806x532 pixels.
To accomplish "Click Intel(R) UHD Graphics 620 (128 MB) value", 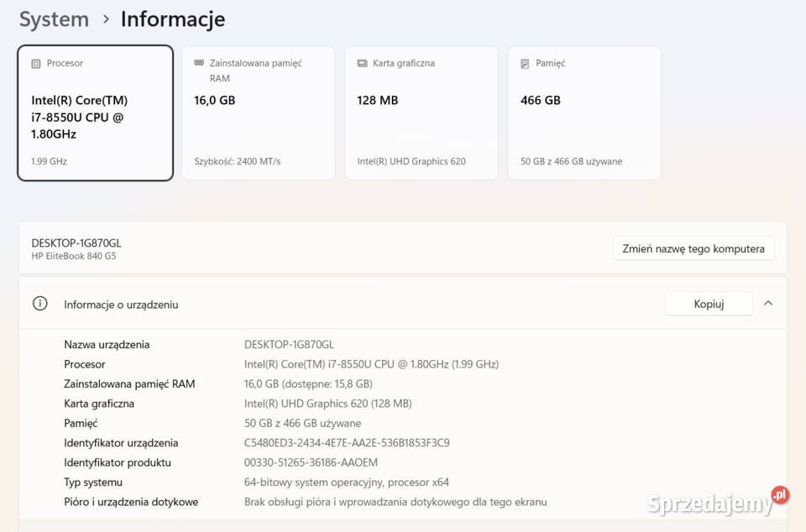I will point(328,404).
